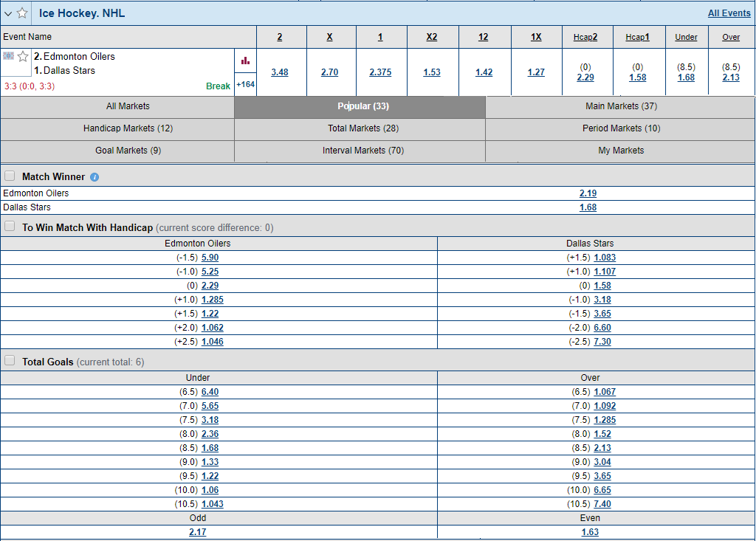Check the Match Winner market checkbox

[x=10, y=175]
